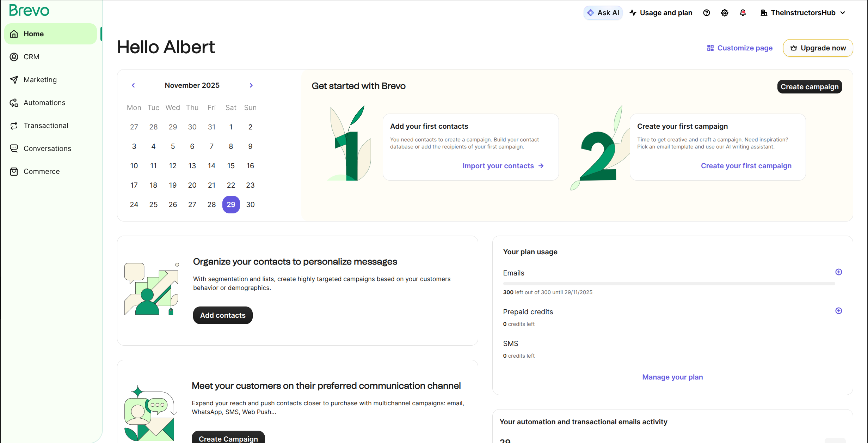Open Ask AI
Image resolution: width=868 pixels, height=443 pixels.
603,12
